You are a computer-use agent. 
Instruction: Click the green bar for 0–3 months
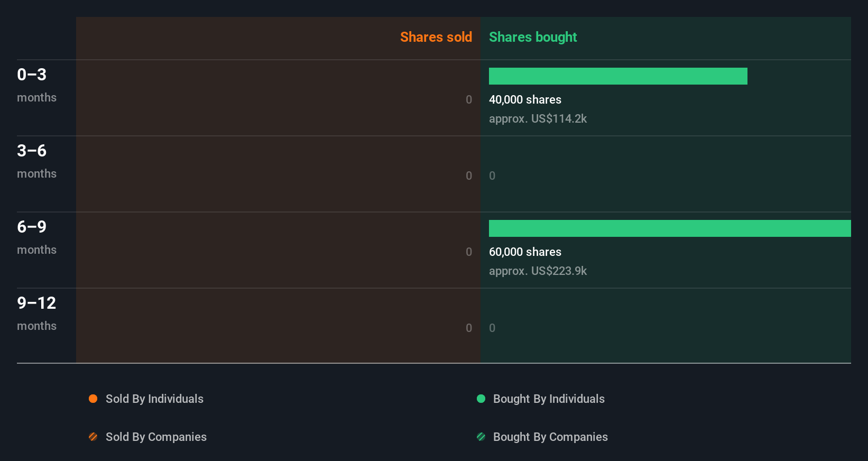[618, 76]
